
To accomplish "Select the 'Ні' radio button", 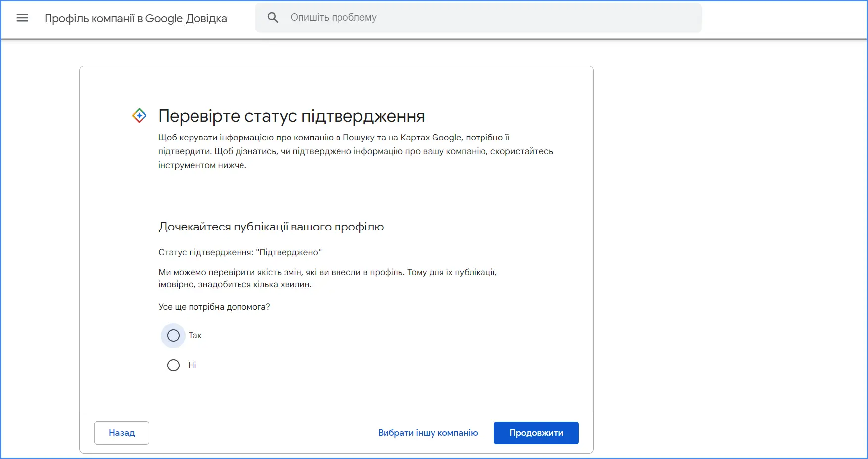I will [x=173, y=366].
